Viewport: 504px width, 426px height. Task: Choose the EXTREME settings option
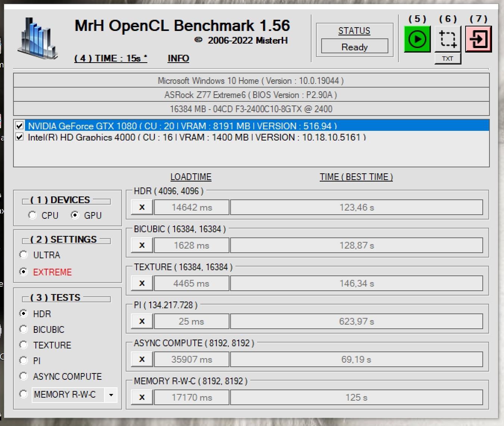coord(24,272)
